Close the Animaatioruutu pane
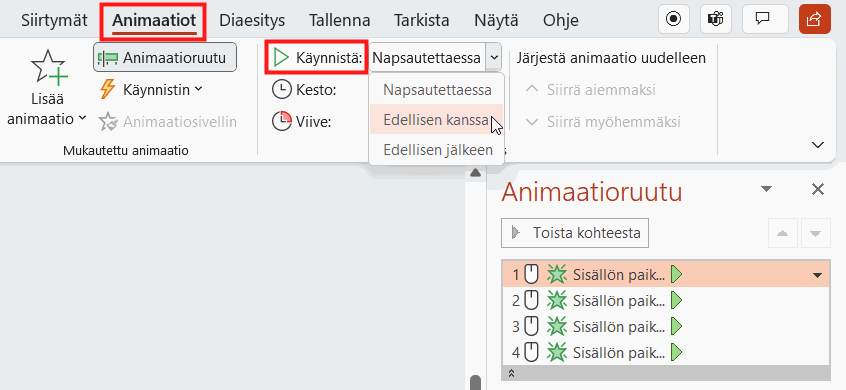Image resolution: width=846 pixels, height=390 pixels. pos(818,189)
